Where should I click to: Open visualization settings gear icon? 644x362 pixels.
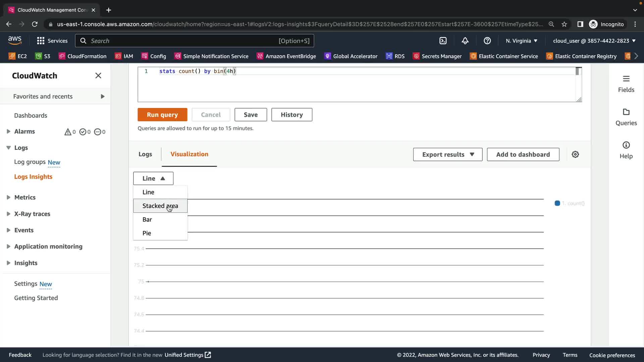575,155
